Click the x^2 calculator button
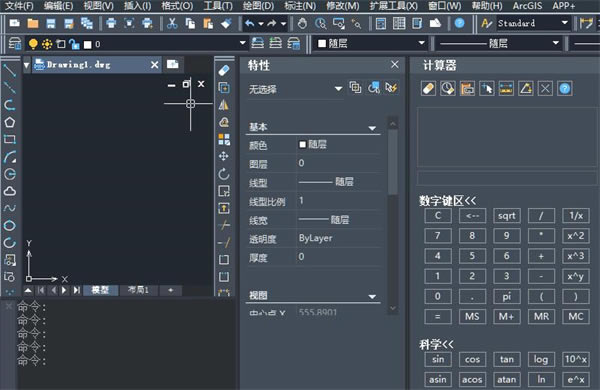Screen dimensions: 600x390 coord(576,236)
